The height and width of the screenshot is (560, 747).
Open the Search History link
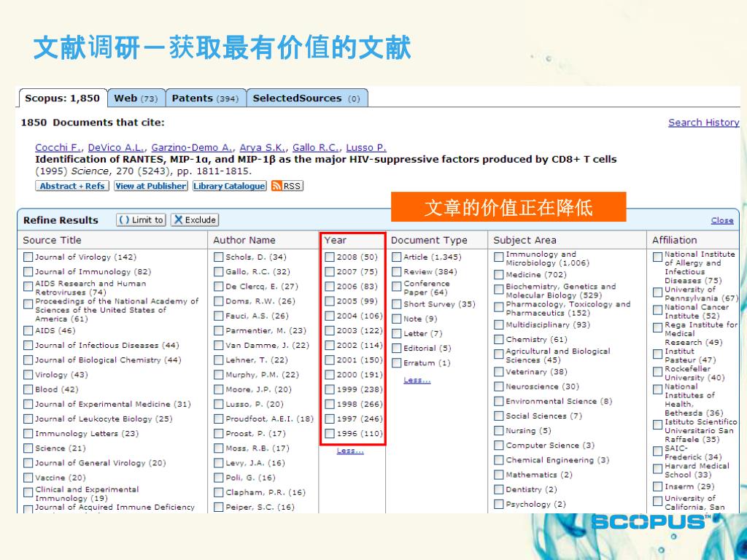(704, 122)
